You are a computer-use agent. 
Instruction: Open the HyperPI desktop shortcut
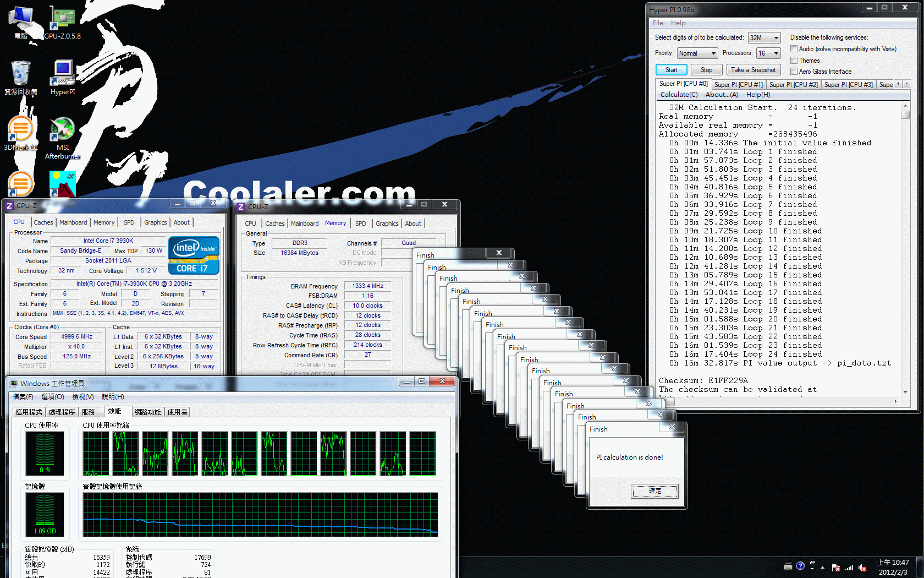[63, 77]
